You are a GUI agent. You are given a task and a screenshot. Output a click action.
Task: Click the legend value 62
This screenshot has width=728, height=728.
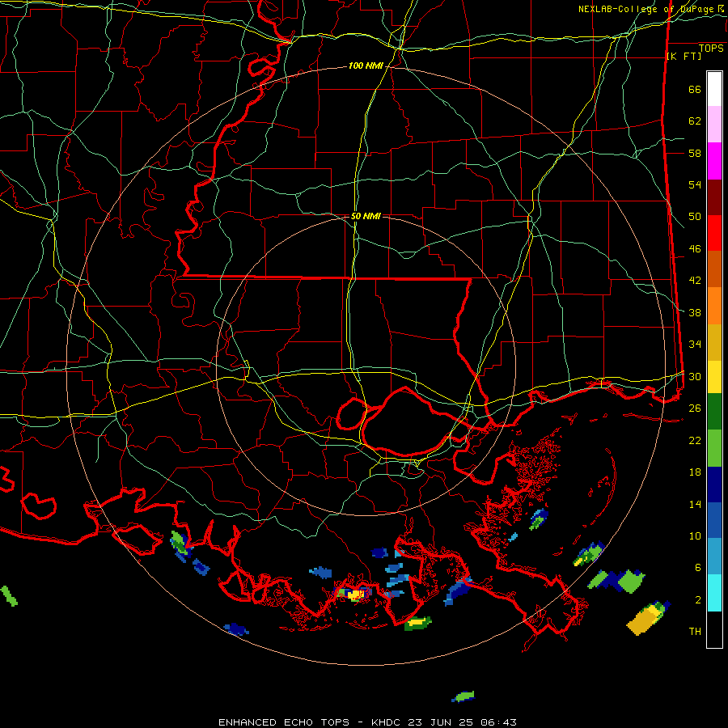[695, 121]
